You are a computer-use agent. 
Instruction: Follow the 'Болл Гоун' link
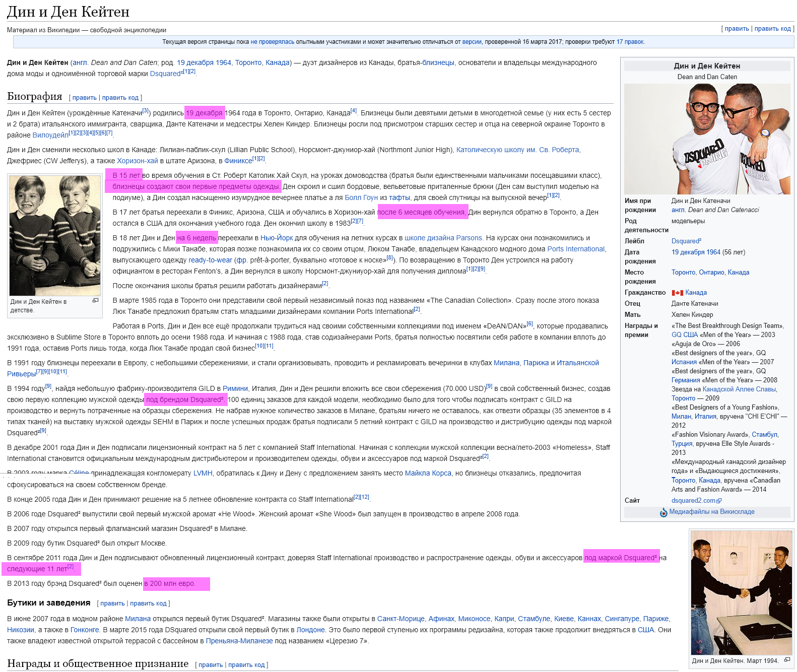pyautogui.click(x=361, y=198)
